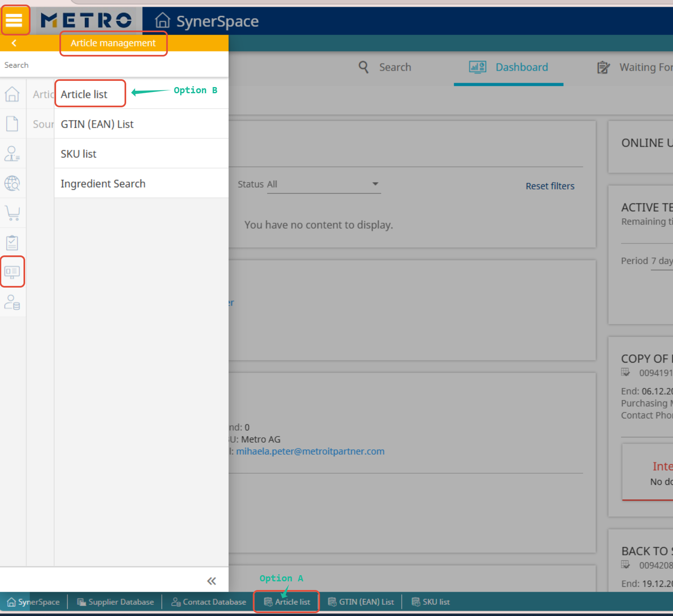
Task: Click the Dashboard monitor icon
Action: [478, 67]
